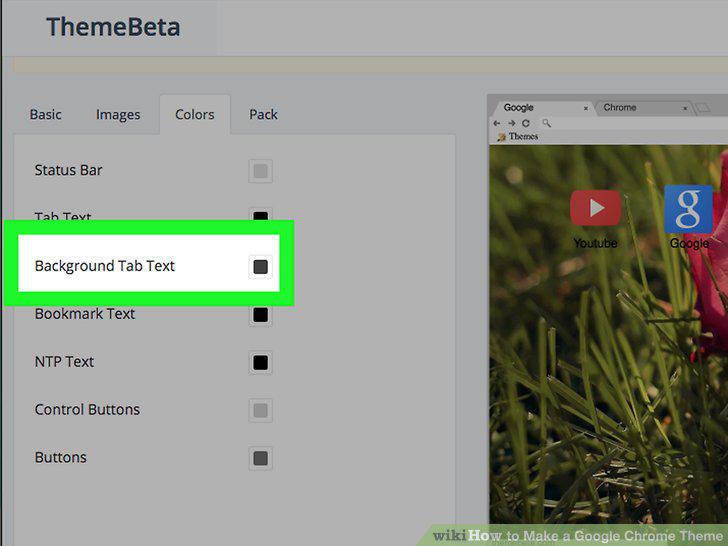Select the Google tab in preview
The height and width of the screenshot is (546, 728).
coord(542,108)
